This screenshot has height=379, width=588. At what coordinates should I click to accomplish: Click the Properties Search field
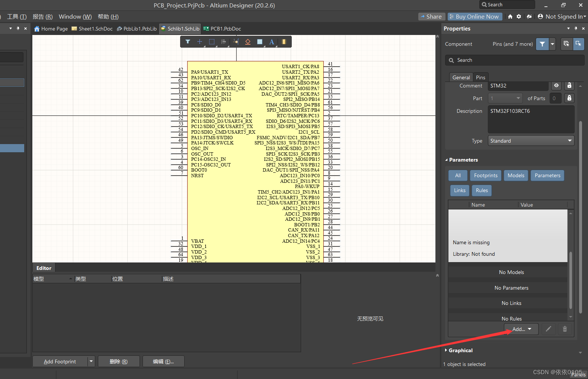pos(515,60)
